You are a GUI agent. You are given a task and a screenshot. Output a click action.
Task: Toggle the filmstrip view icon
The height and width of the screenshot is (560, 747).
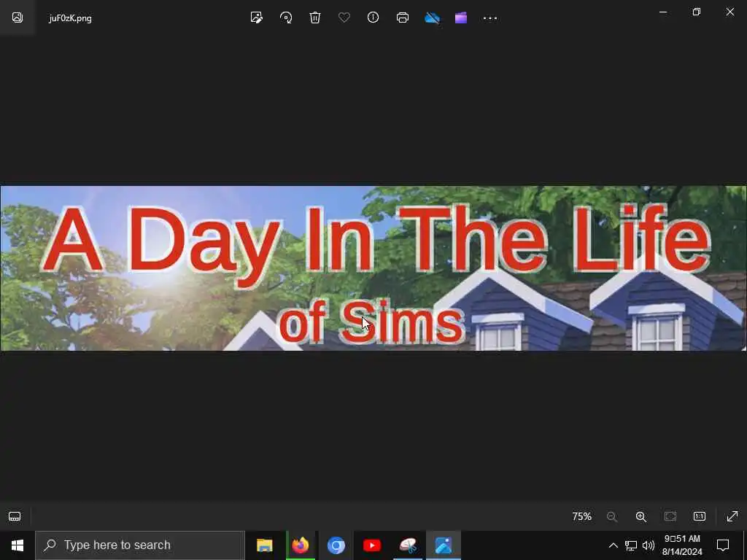15,516
